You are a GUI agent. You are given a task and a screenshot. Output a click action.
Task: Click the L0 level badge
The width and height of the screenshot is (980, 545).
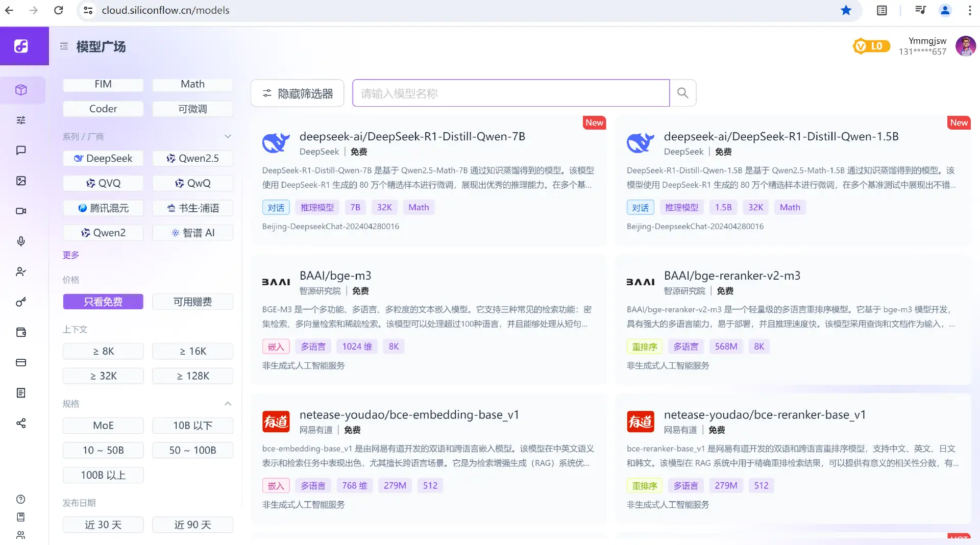(x=871, y=46)
